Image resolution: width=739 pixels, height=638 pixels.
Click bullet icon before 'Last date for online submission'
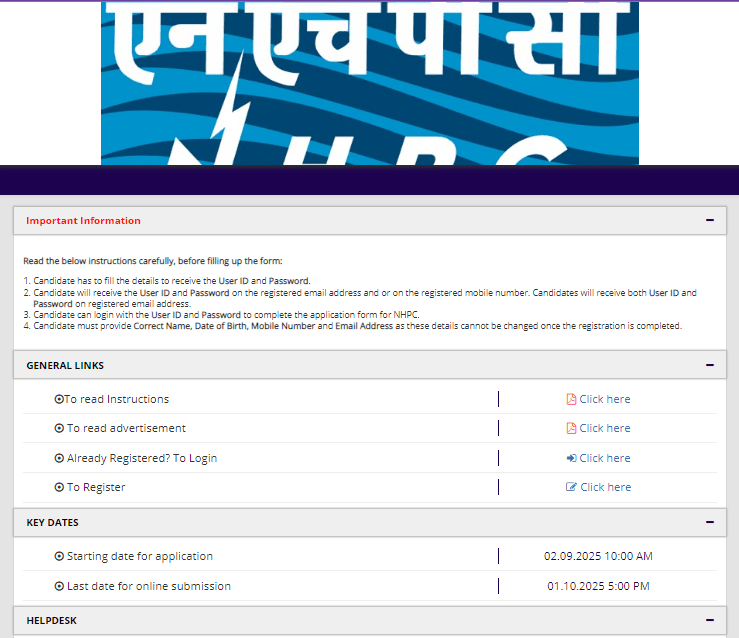click(x=59, y=586)
